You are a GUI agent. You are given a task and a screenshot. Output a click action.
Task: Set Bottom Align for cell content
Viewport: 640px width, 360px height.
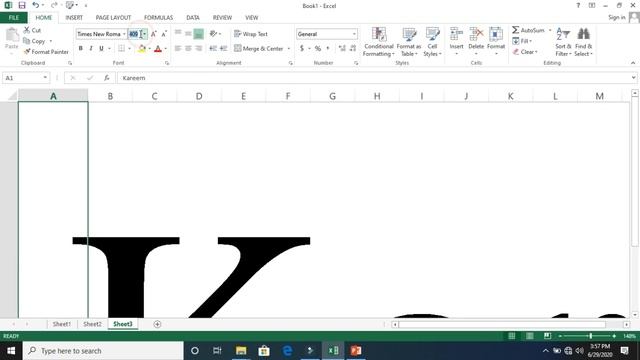coord(198,34)
